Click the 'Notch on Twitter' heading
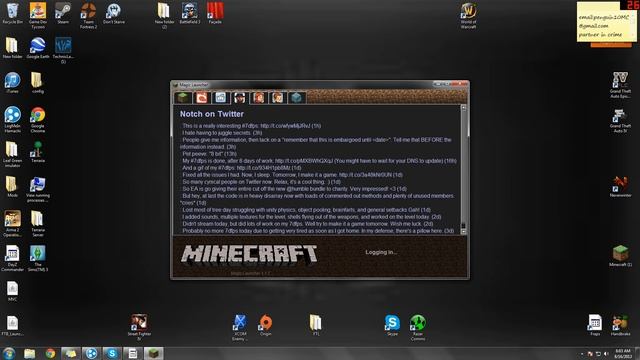The width and height of the screenshot is (640, 360). coord(212,114)
